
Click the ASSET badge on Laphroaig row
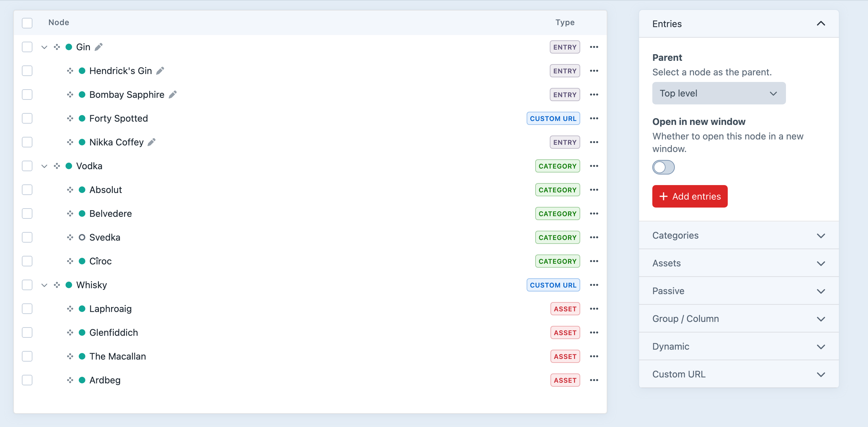tap(565, 309)
